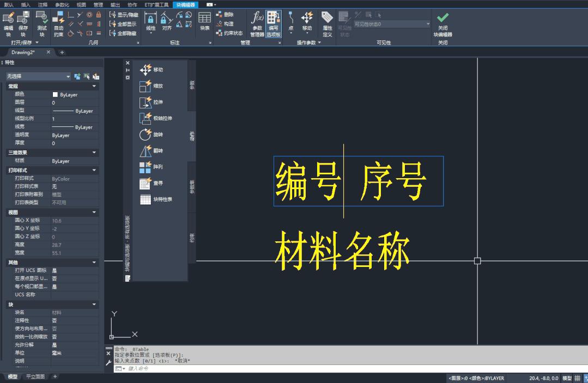
Task: Choose the 翻转 action icon
Action: 154,151
